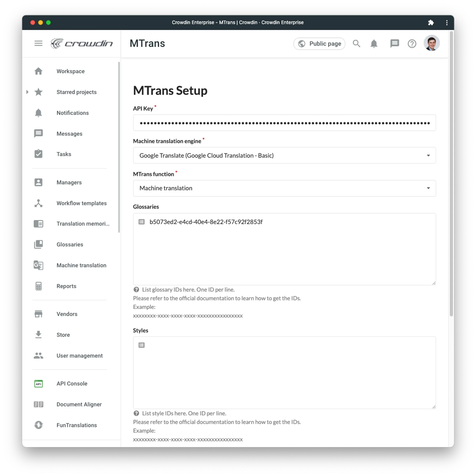Open Document Aligner menu item
This screenshot has height=476, width=476.
[x=79, y=404]
